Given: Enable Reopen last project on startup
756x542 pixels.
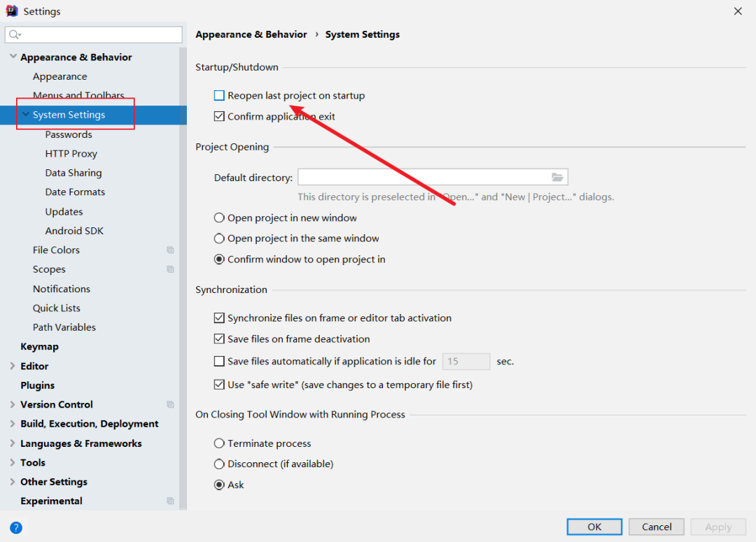Looking at the screenshot, I should tap(220, 96).
